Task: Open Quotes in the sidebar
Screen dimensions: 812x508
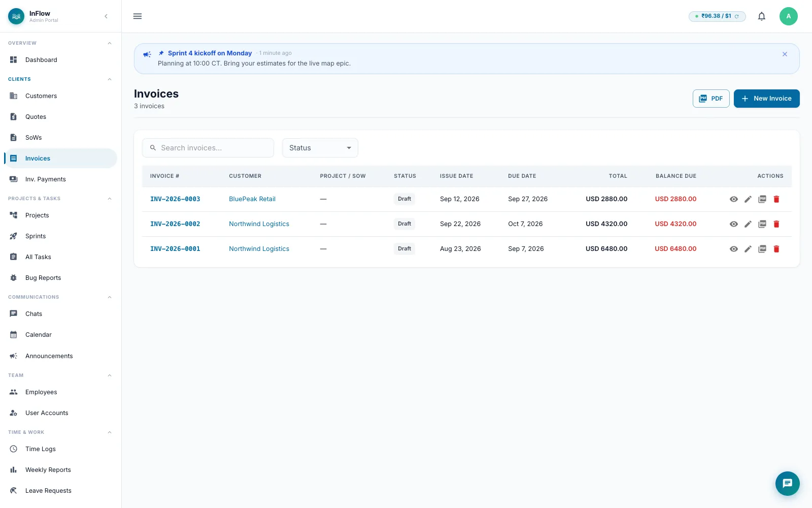Action: [60, 117]
